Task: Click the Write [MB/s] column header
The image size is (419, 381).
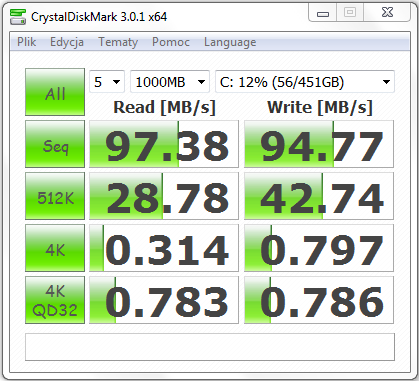Action: pos(320,107)
